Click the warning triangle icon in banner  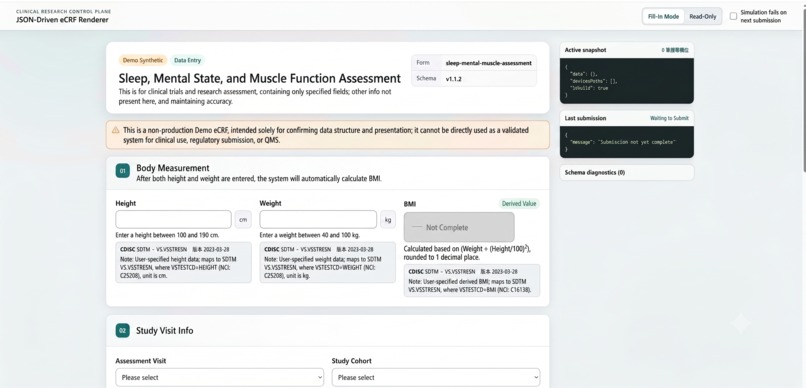pyautogui.click(x=116, y=131)
